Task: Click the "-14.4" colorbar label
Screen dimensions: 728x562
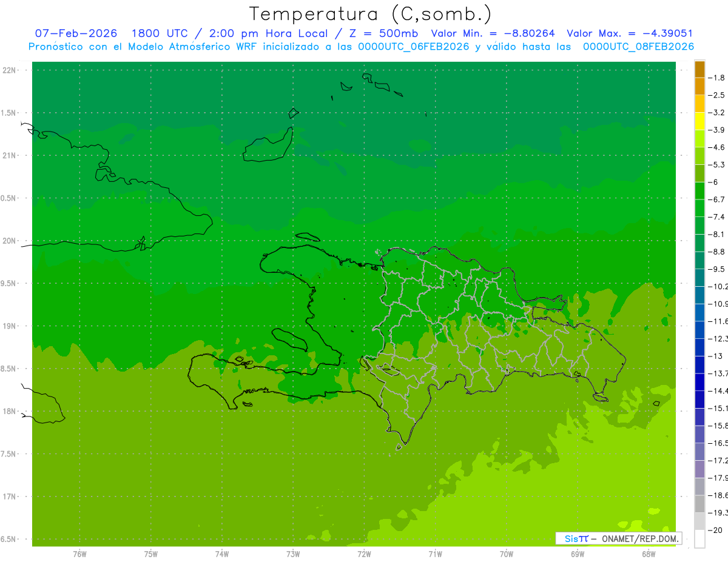Action: 718,391
